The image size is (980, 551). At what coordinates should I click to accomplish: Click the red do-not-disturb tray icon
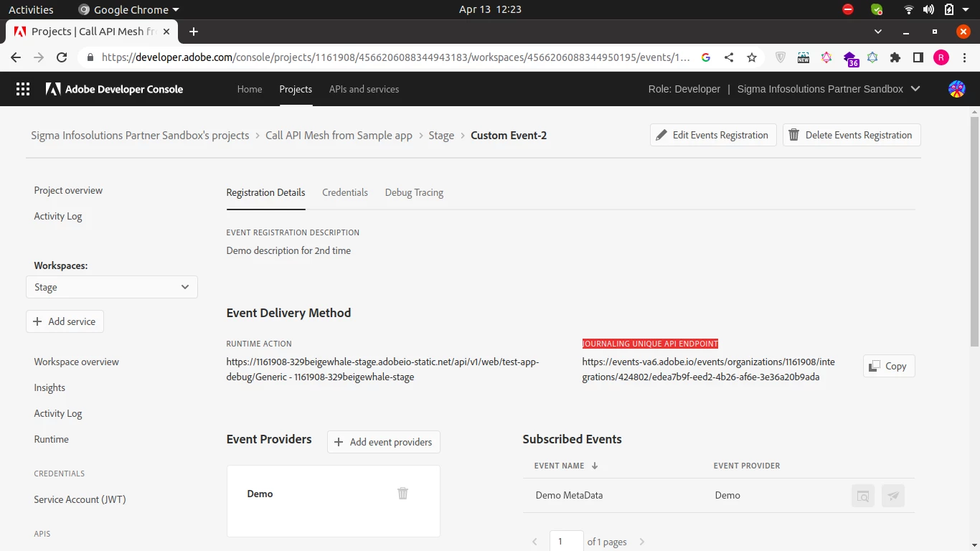pyautogui.click(x=848, y=9)
